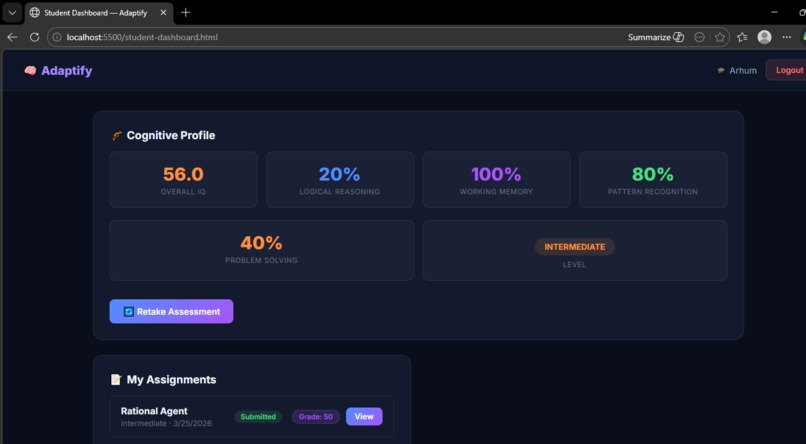806x444 pixels.
Task: Close the Student Dashboard tab
Action: (163, 12)
